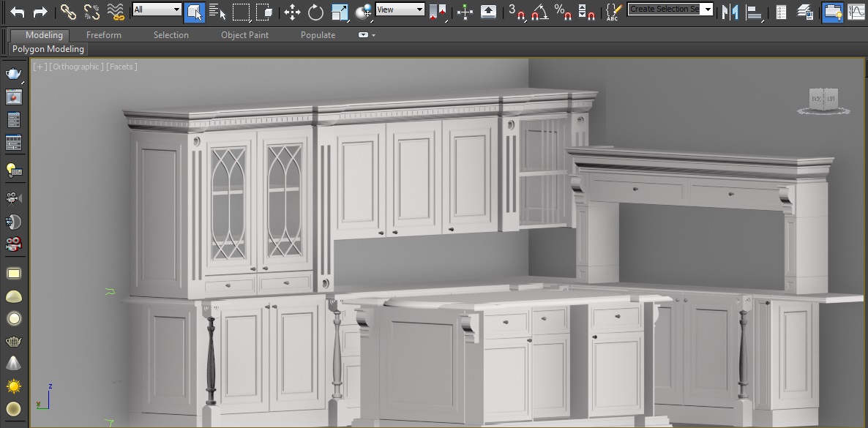
Task: Click the Mirror tool icon
Action: click(x=730, y=12)
